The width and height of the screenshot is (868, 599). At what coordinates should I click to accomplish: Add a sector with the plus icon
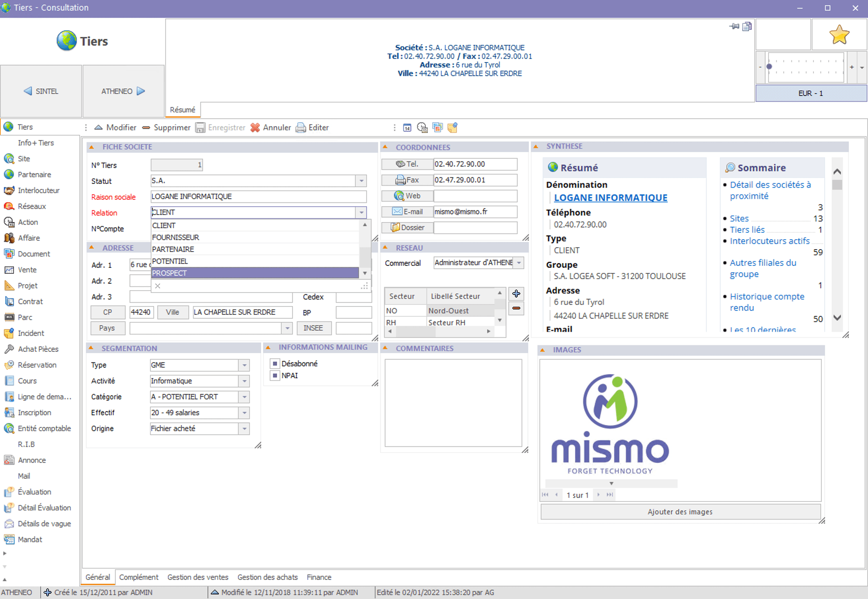click(516, 293)
